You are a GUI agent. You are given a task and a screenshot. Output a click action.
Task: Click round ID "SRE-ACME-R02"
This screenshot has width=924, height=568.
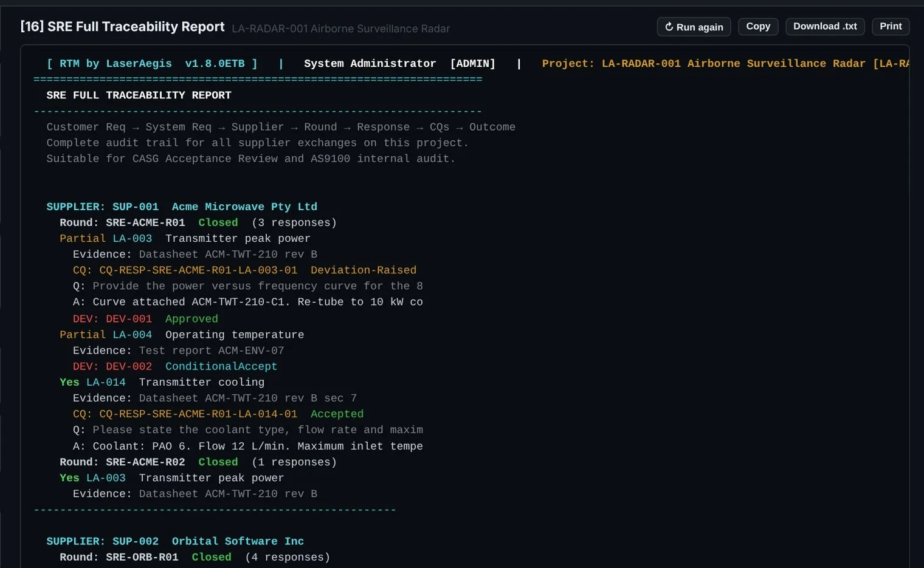[x=145, y=462]
